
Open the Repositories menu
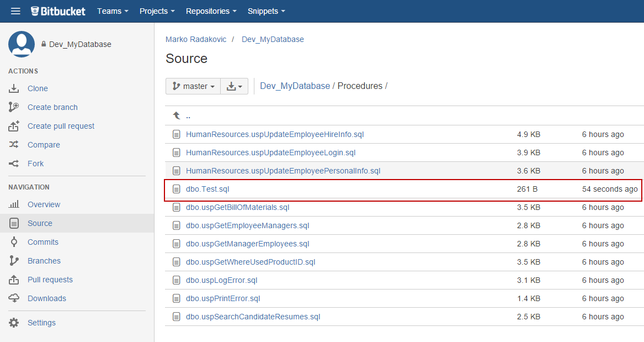click(x=211, y=11)
